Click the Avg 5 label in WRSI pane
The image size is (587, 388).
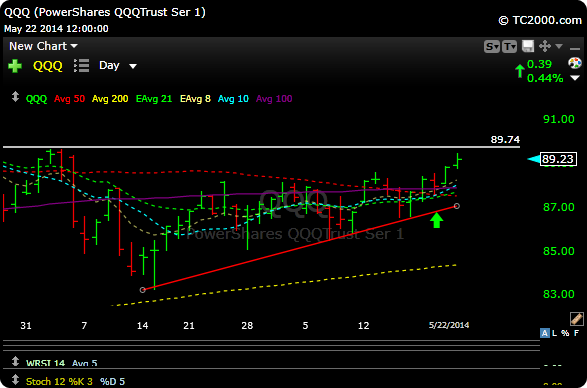pos(85,363)
